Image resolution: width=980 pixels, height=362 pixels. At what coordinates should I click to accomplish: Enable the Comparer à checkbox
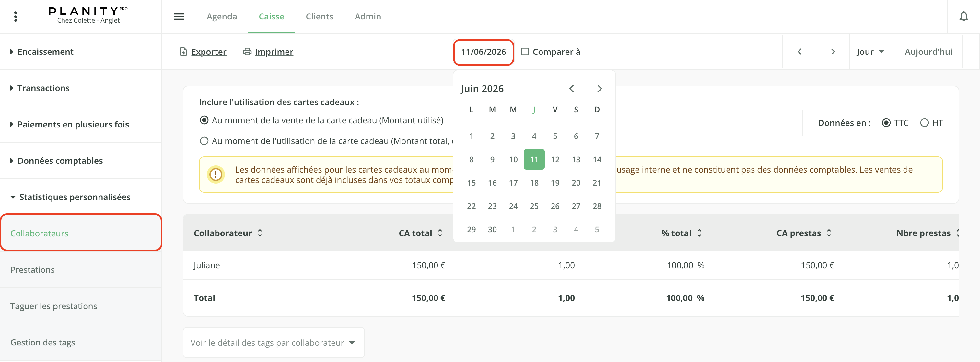pyautogui.click(x=525, y=51)
